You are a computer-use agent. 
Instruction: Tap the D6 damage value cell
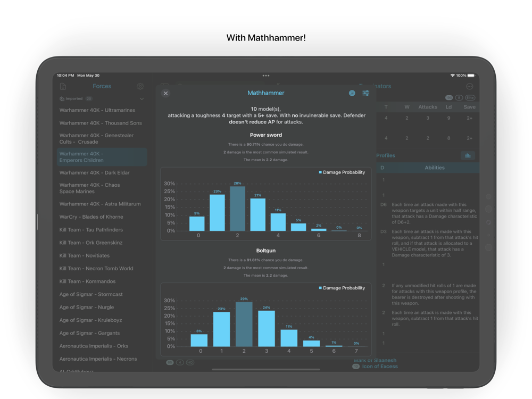click(384, 205)
